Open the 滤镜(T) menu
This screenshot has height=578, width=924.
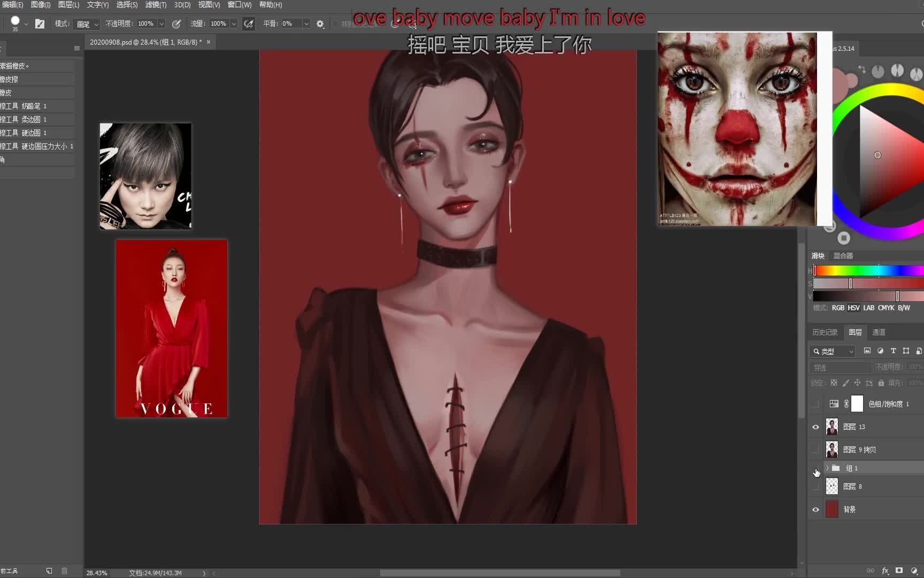point(156,5)
